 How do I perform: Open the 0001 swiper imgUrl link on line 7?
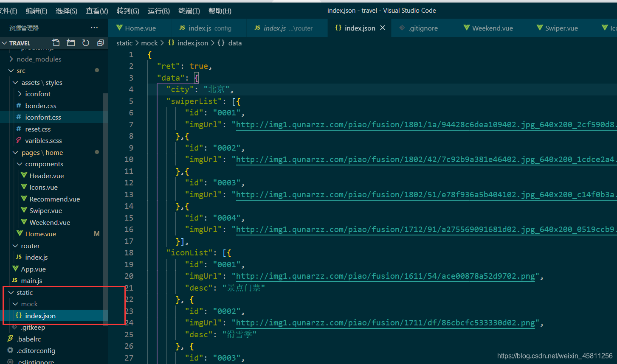426,124
